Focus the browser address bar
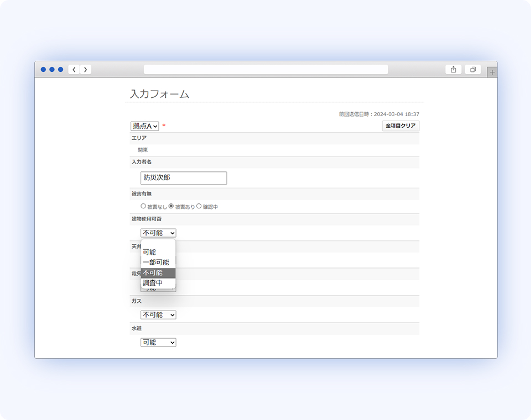The height and width of the screenshot is (420, 531). pyautogui.click(x=265, y=69)
